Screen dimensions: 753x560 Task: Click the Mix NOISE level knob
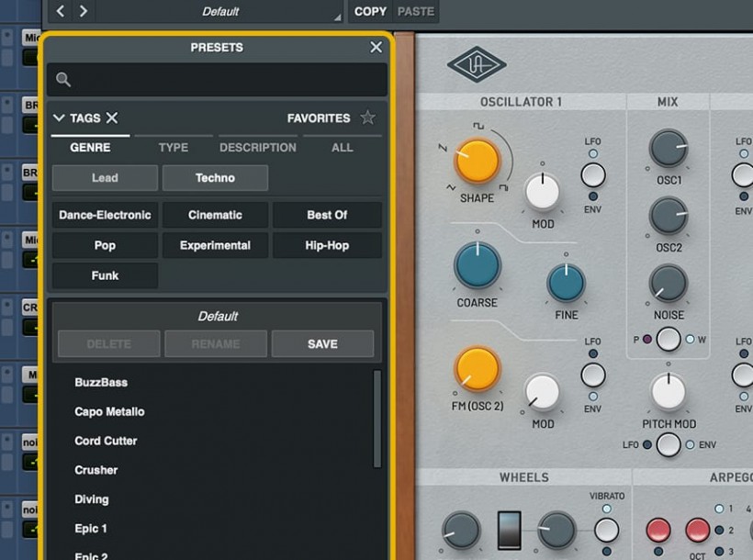point(669,284)
